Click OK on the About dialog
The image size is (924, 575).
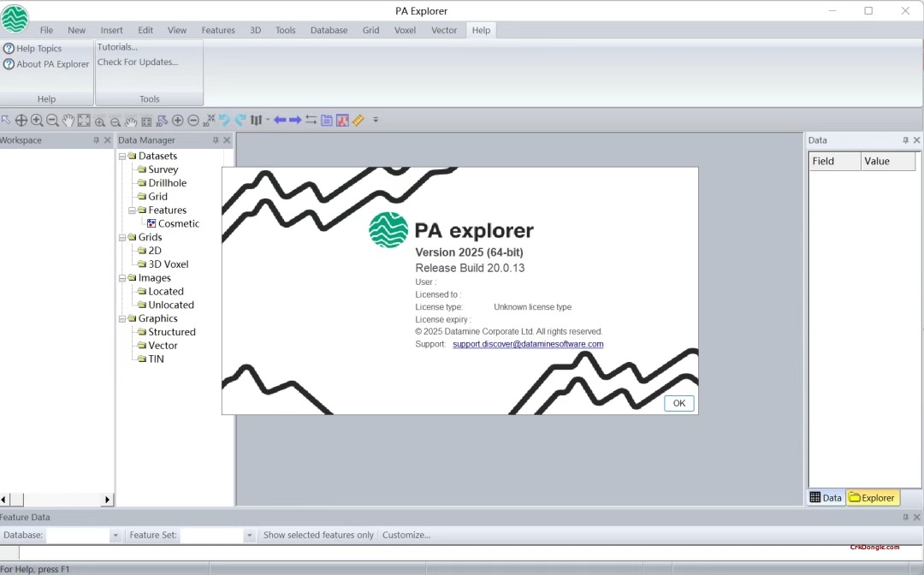(678, 402)
